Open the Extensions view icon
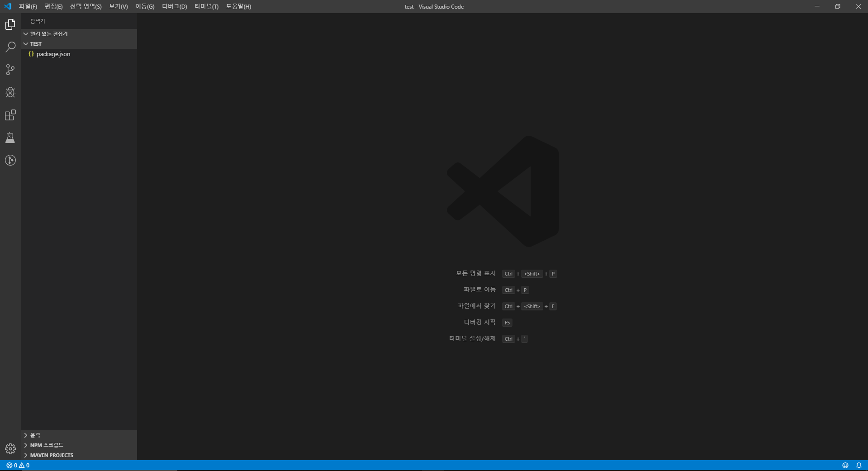 coord(10,115)
